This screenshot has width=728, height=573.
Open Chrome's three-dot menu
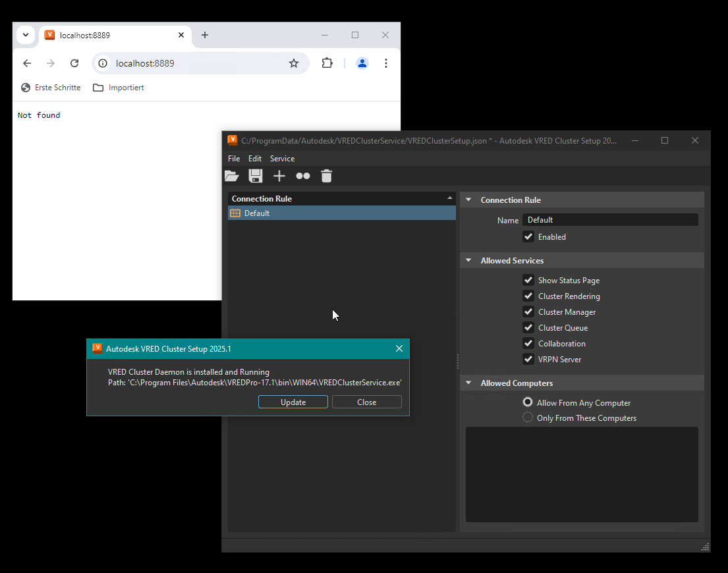tap(386, 63)
